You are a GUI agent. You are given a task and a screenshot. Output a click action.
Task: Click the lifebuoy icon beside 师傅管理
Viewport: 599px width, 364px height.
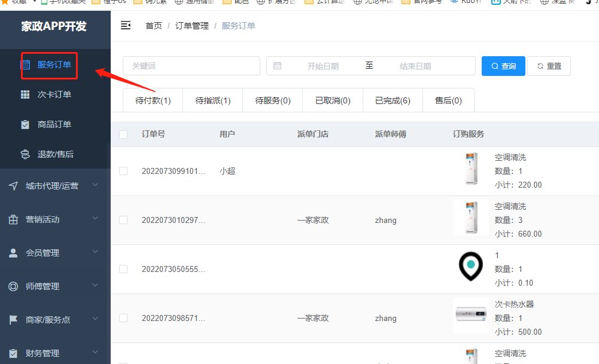click(13, 286)
